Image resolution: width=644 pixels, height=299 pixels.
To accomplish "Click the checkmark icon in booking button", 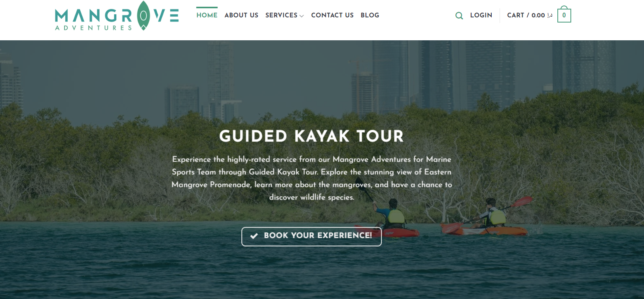I will (254, 236).
